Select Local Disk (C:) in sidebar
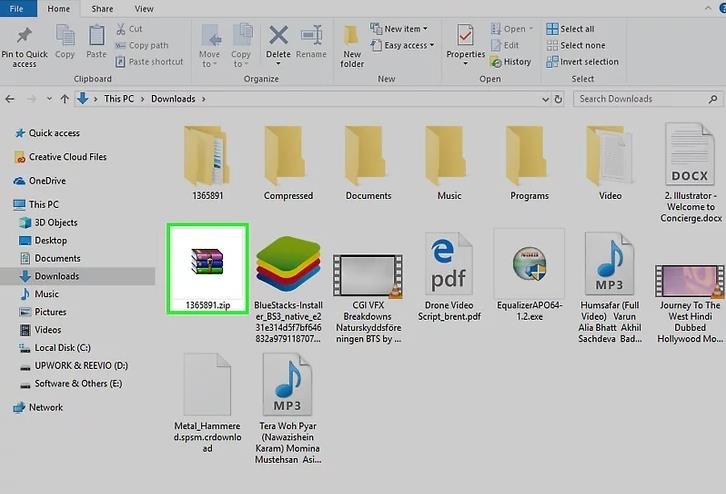 pos(55,348)
